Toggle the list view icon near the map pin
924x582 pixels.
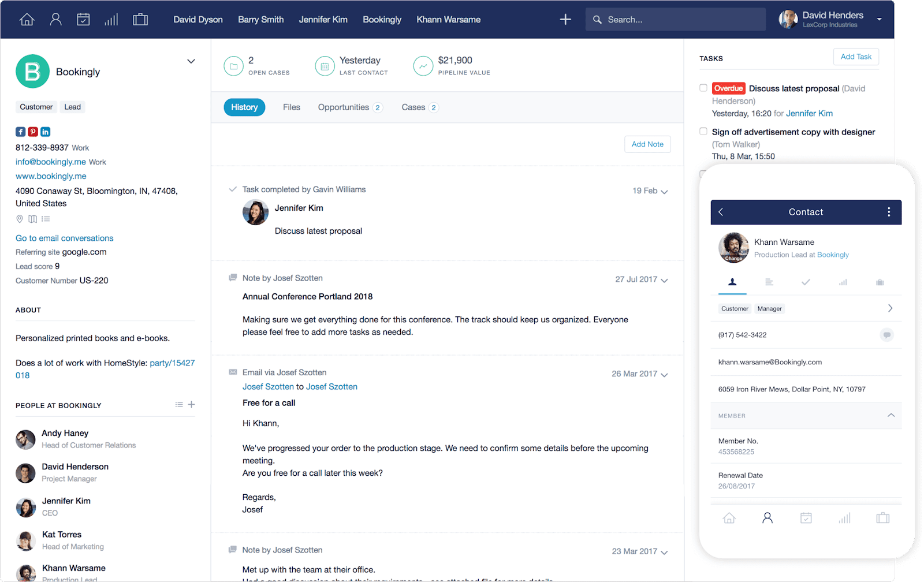[46, 219]
